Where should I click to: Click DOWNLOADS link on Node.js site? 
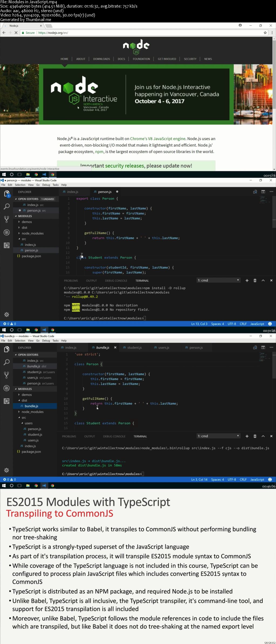[102, 59]
